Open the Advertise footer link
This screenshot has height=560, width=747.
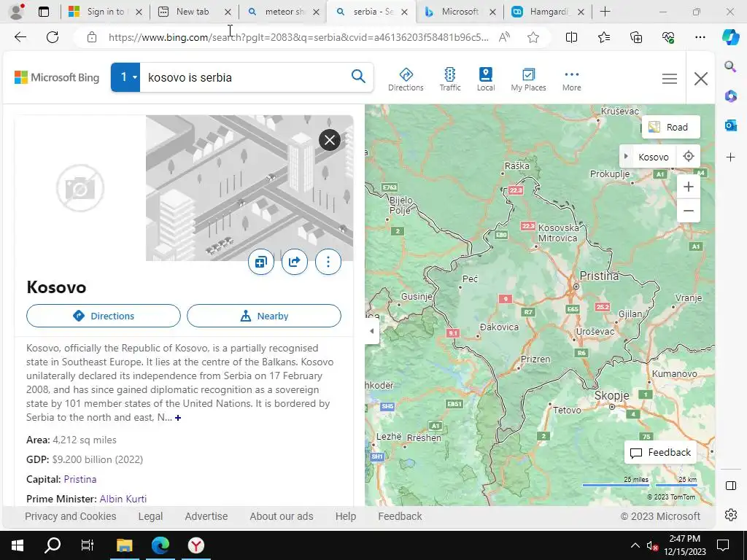206,516
